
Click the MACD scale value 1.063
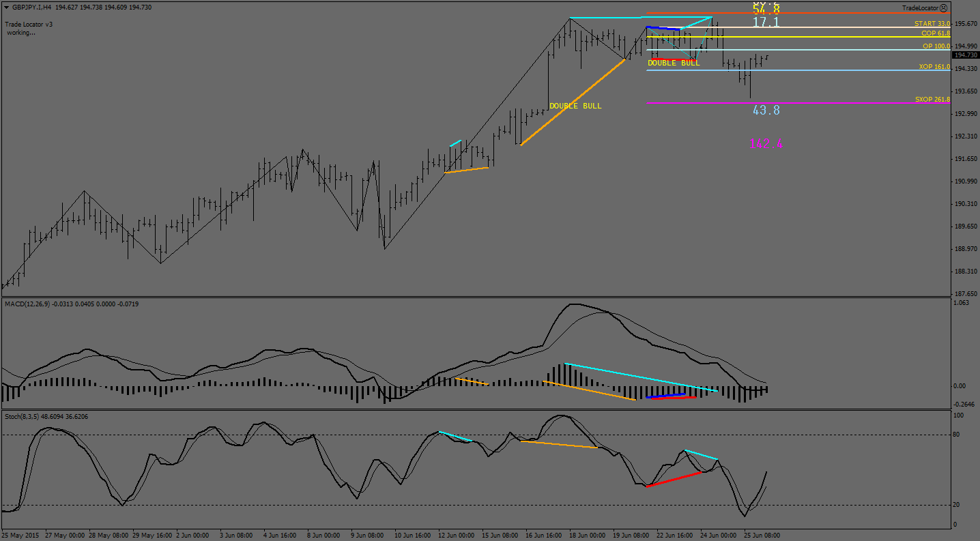pos(961,303)
